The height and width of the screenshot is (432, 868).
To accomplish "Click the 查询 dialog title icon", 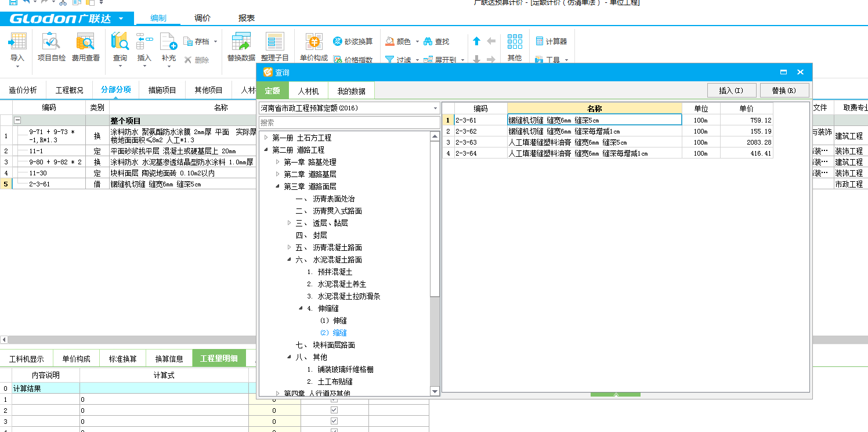I will click(x=267, y=73).
